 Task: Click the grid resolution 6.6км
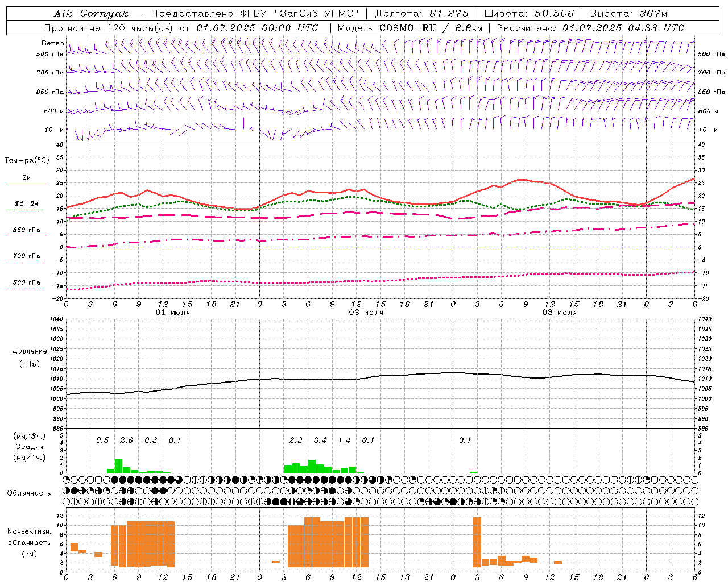(469, 28)
